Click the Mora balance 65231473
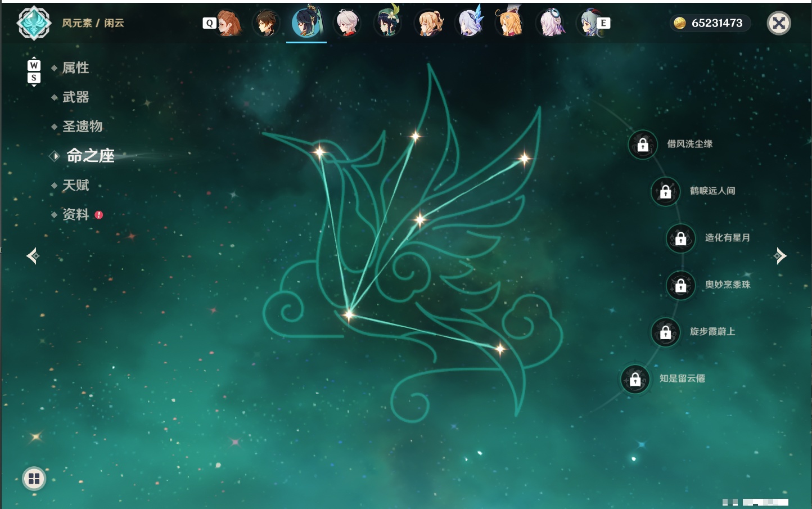This screenshot has height=509, width=812. pos(717,23)
